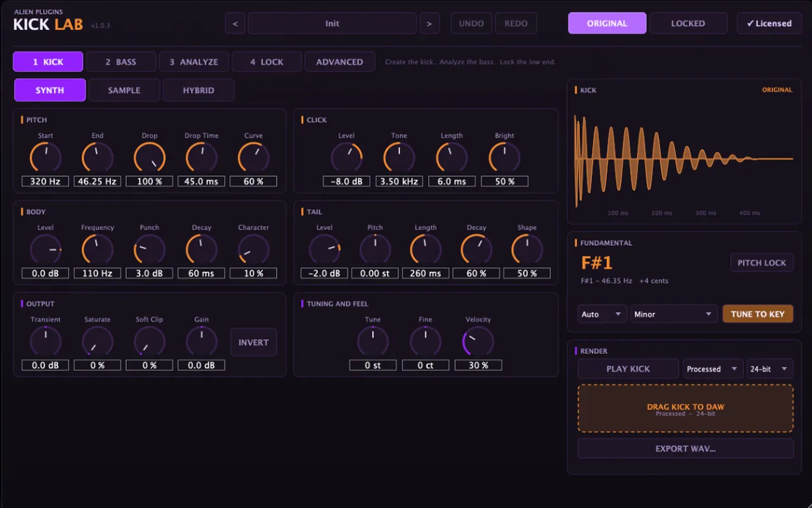Open the 3 ANALYZE tab

[x=194, y=62]
